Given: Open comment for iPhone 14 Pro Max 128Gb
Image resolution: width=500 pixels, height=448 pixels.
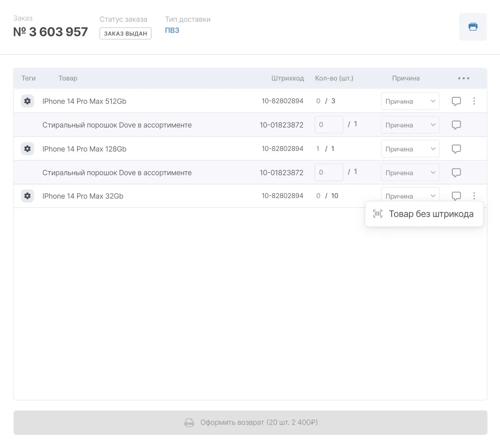Looking at the screenshot, I should (x=456, y=149).
